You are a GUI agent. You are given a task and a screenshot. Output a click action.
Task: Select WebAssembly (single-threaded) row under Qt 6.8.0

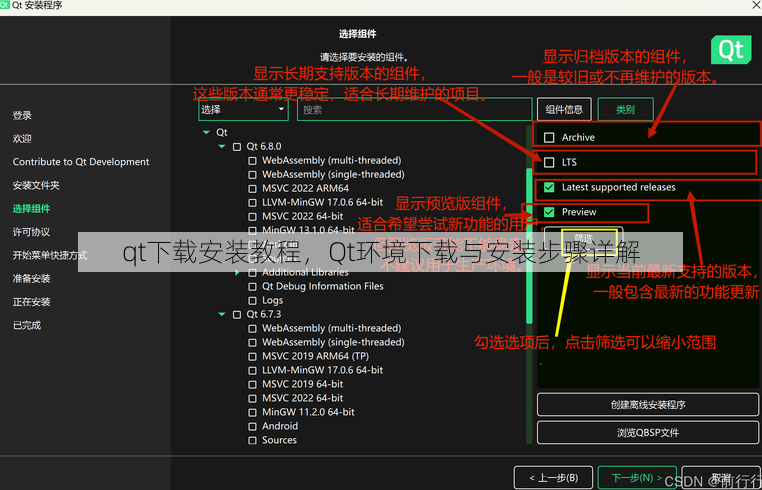333,175
